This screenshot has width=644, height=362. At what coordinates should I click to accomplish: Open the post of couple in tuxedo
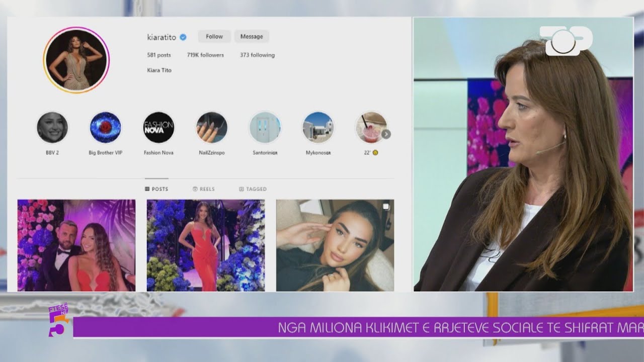76,245
